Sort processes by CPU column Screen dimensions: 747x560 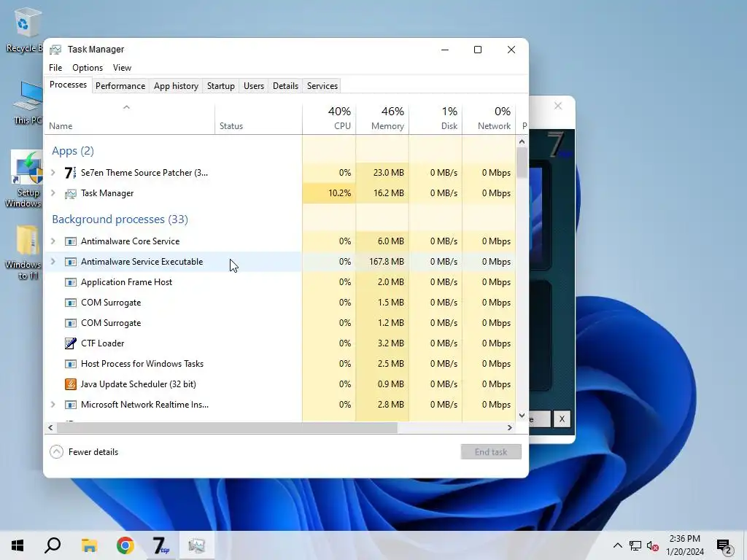coord(329,118)
